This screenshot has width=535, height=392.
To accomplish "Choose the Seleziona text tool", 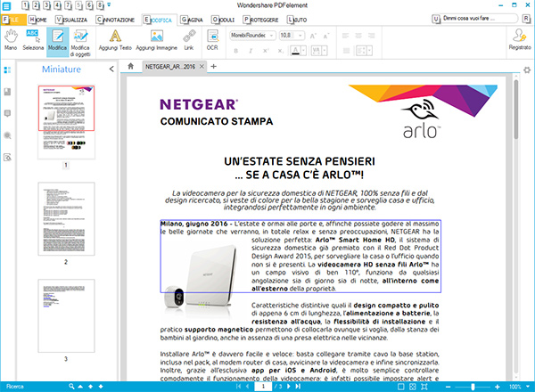I will [33, 40].
